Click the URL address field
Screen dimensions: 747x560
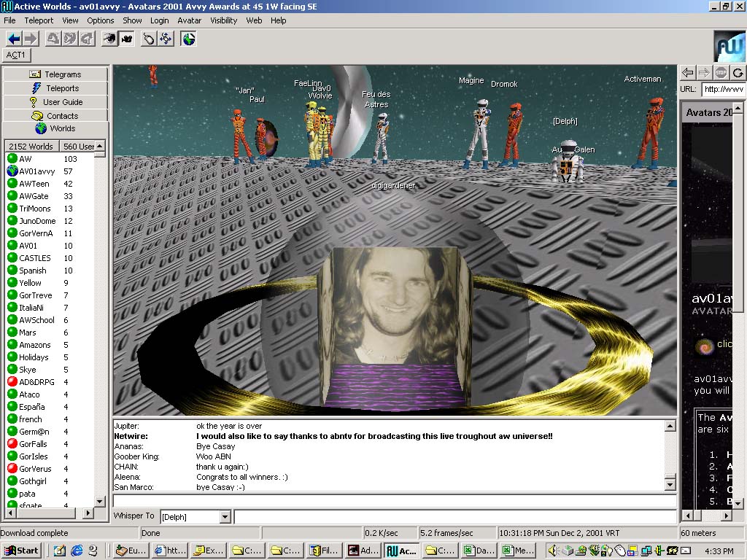click(722, 89)
